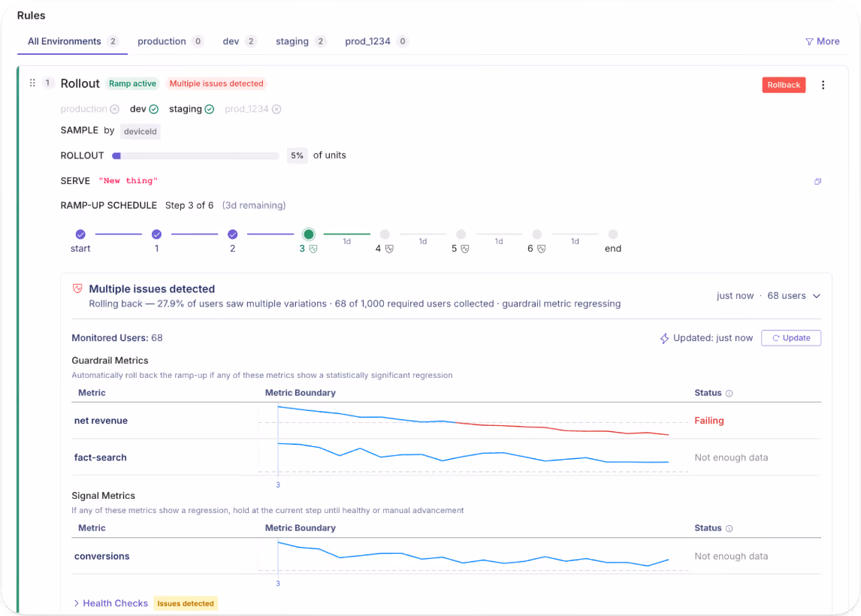Click the Failing status for net revenue
The image size is (861, 616).
pyautogui.click(x=709, y=421)
